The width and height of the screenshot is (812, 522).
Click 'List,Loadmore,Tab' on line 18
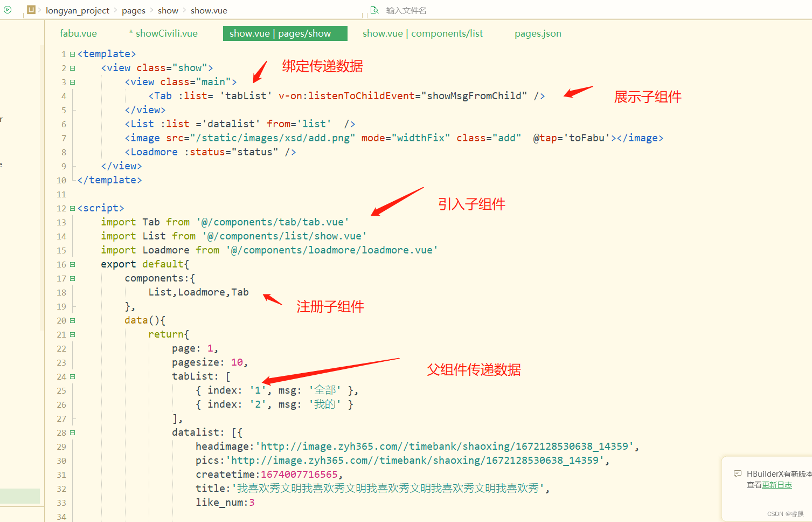[x=198, y=292]
